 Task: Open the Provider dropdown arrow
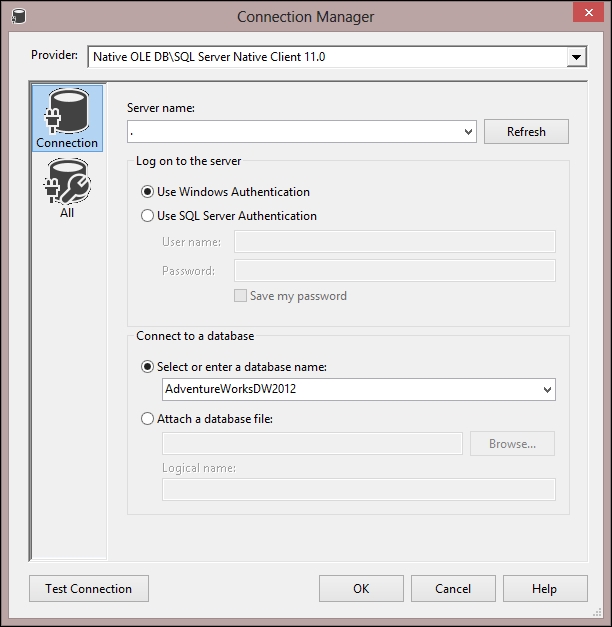coord(576,57)
